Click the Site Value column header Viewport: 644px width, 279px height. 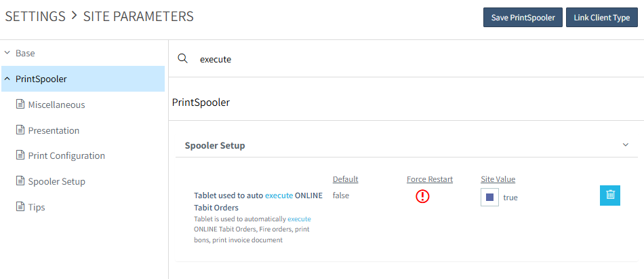[498, 179]
